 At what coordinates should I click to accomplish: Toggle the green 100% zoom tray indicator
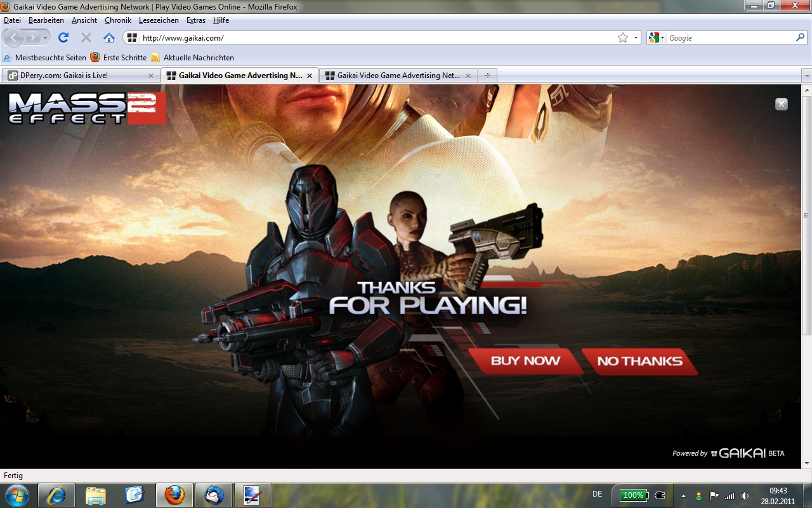coord(633,496)
